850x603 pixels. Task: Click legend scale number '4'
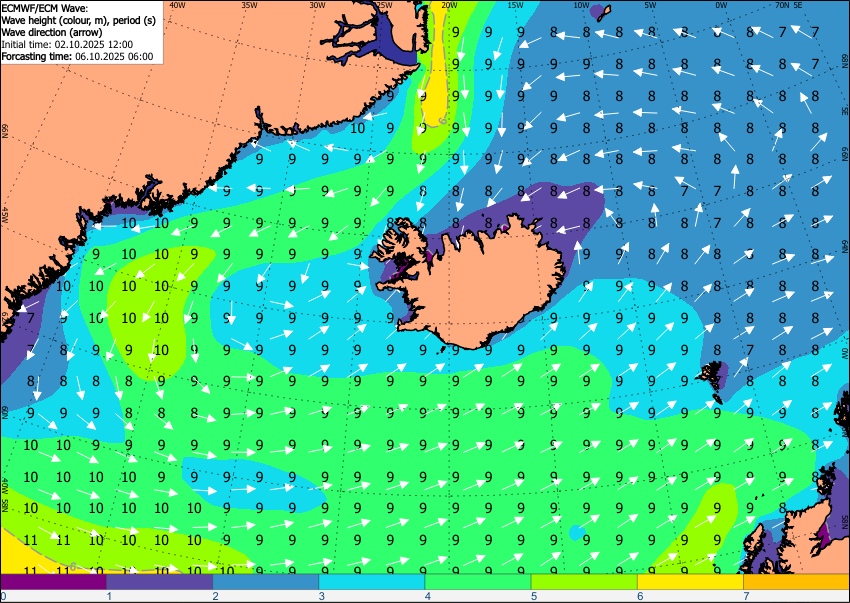[x=428, y=596]
